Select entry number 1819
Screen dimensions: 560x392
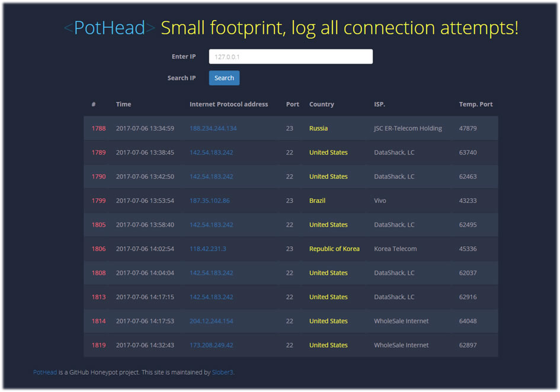coord(98,345)
